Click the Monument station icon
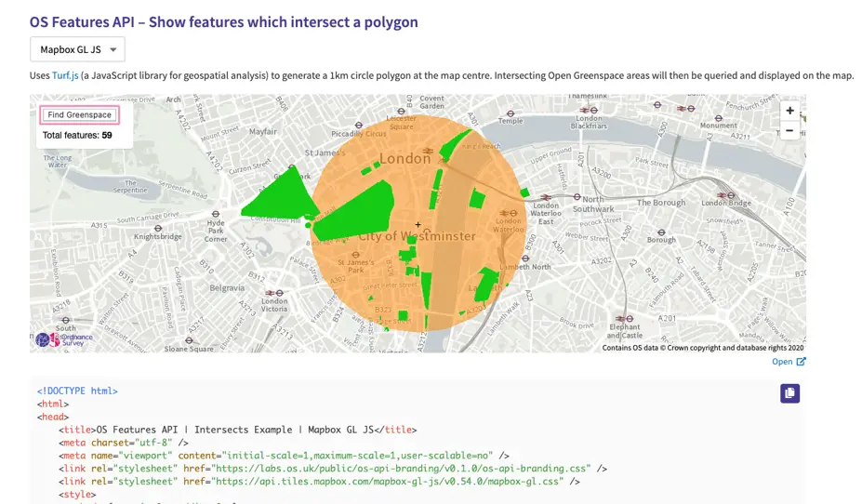862x504 pixels. tap(718, 118)
